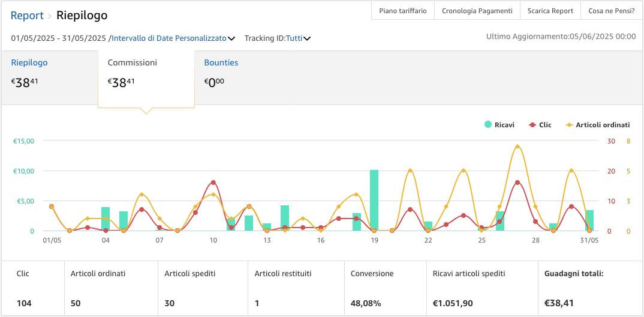The height and width of the screenshot is (317, 644).
Task: Click the chevron next to date range
Action: (x=231, y=39)
